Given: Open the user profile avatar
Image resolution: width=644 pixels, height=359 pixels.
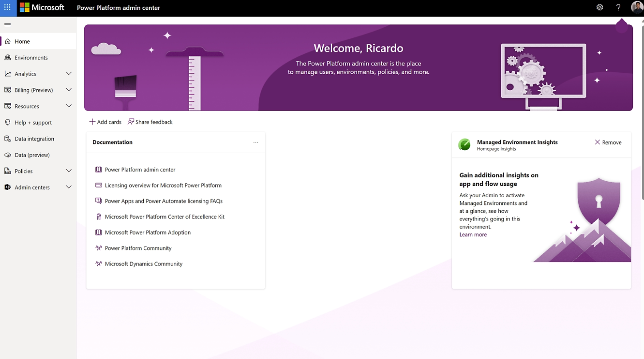Looking at the screenshot, I should point(637,8).
